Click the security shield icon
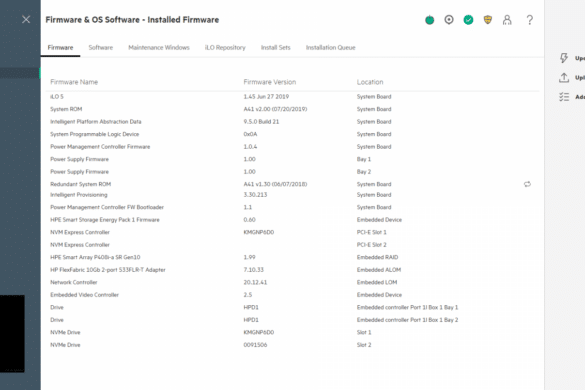This screenshot has height=390, width=585. pos(488,20)
